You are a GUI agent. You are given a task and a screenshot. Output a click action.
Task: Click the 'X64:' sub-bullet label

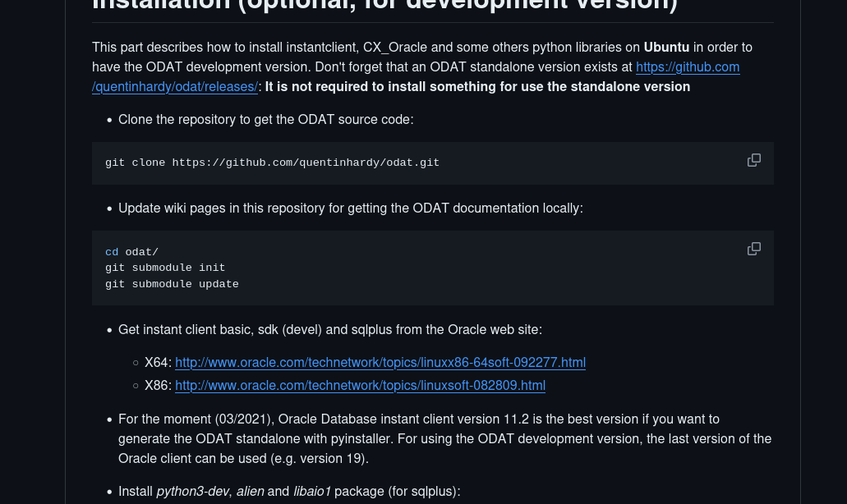coord(158,363)
